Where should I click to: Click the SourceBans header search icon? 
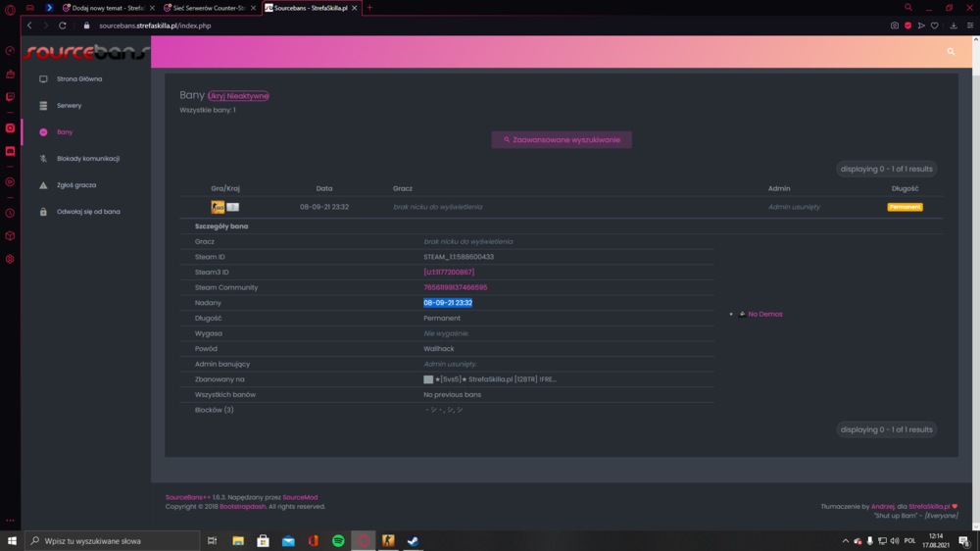pyautogui.click(x=951, y=52)
